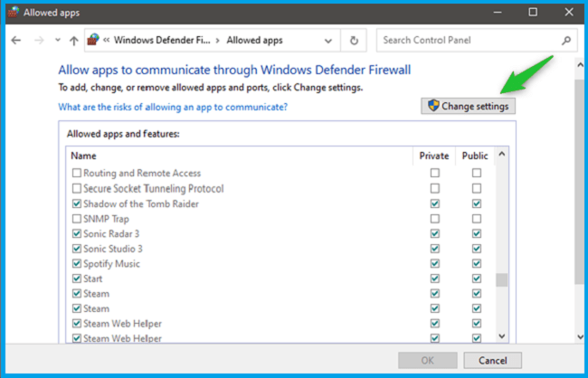Toggle Private checkbox for Start
This screenshot has height=378, width=588.
point(434,279)
